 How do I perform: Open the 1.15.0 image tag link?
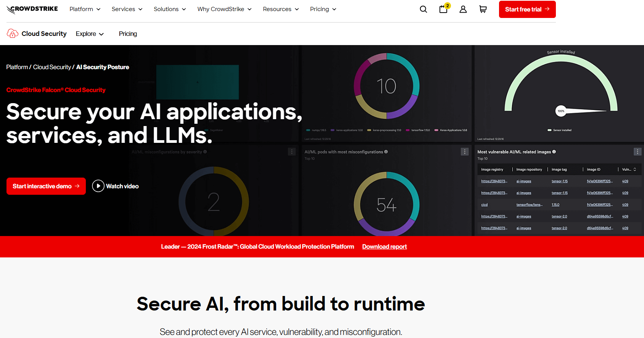click(x=555, y=205)
